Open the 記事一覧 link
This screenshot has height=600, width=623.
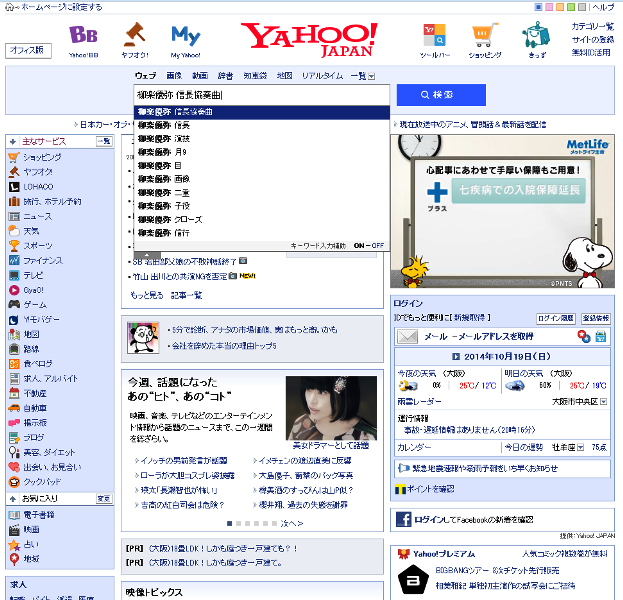[x=186, y=295]
